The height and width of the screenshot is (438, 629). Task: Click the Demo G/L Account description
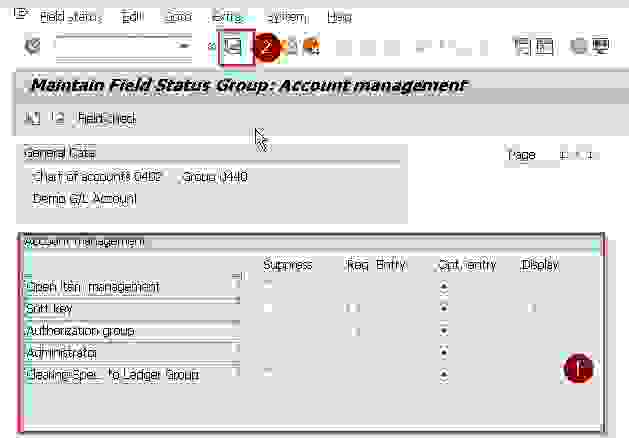(x=85, y=199)
